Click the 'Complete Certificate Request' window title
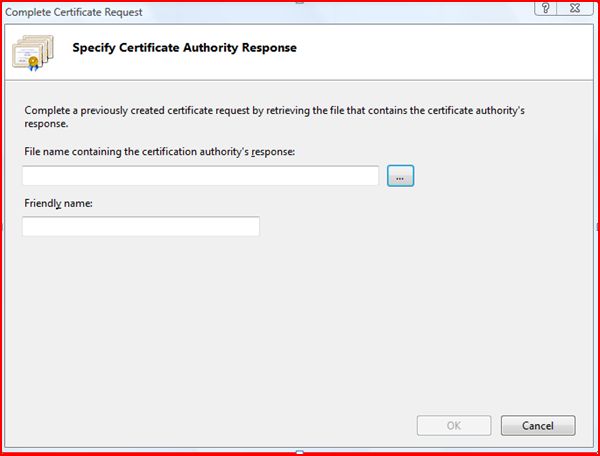The height and width of the screenshot is (456, 600). pyautogui.click(x=73, y=12)
